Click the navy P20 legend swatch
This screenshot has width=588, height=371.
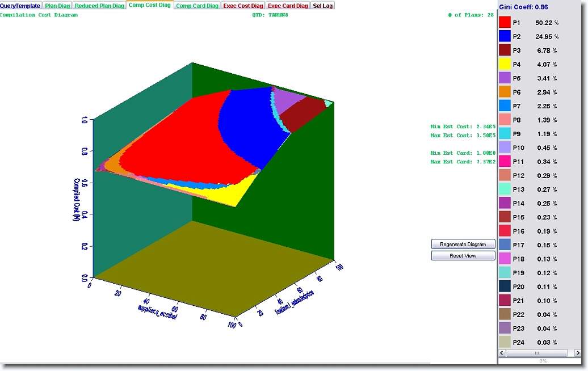(505, 286)
